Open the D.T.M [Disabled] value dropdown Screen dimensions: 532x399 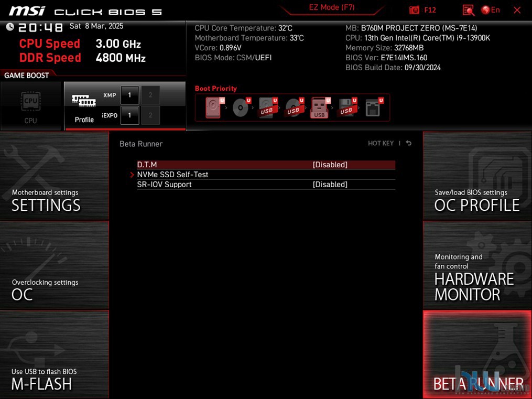330,165
